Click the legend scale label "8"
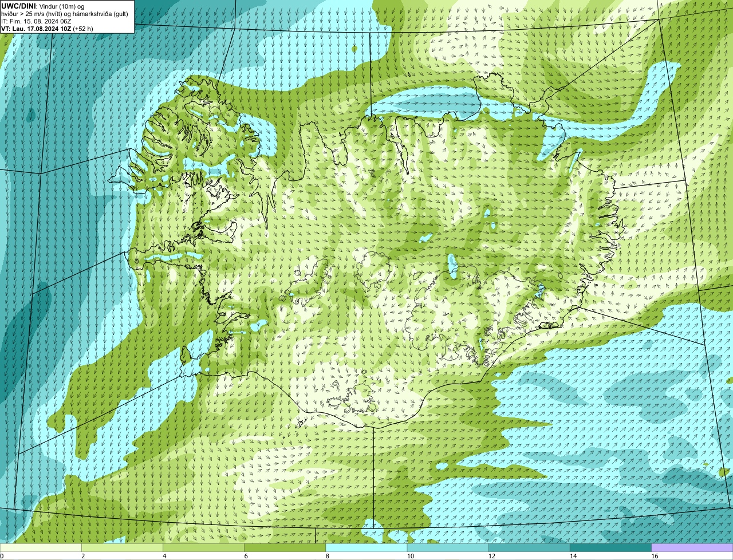The height and width of the screenshot is (560, 733). click(328, 556)
